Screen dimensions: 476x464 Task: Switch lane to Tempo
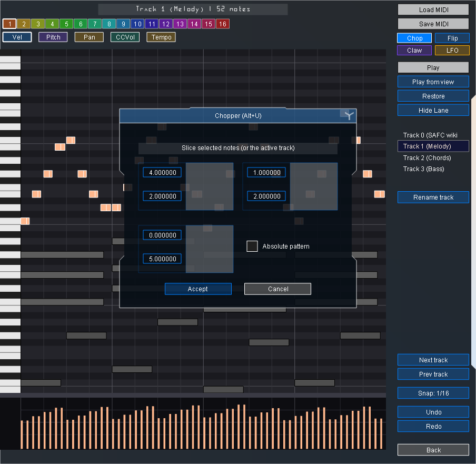point(161,37)
